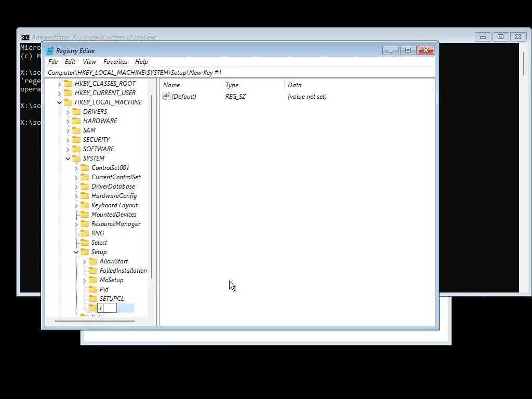The image size is (532, 399).
Task: Close the Registry Editor window
Action: point(426,50)
